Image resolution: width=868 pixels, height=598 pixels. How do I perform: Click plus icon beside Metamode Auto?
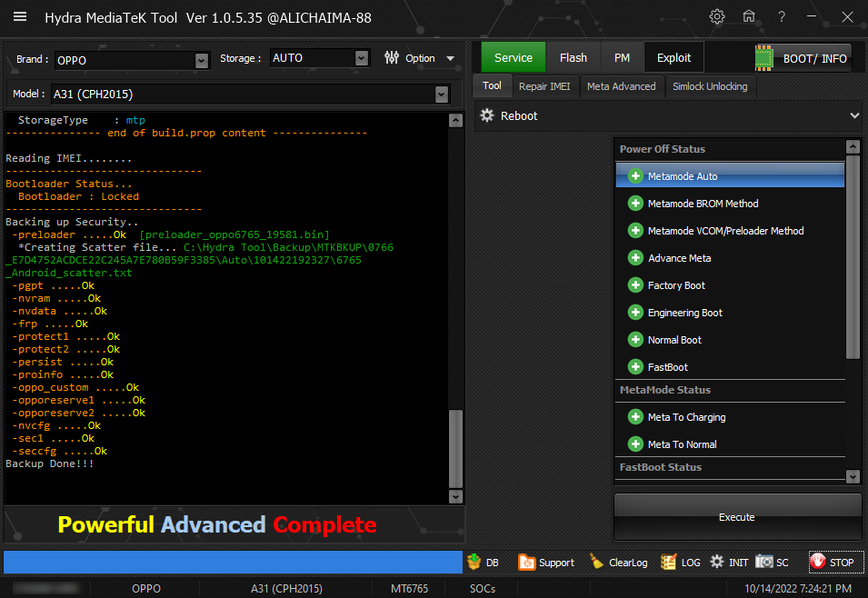pos(635,176)
